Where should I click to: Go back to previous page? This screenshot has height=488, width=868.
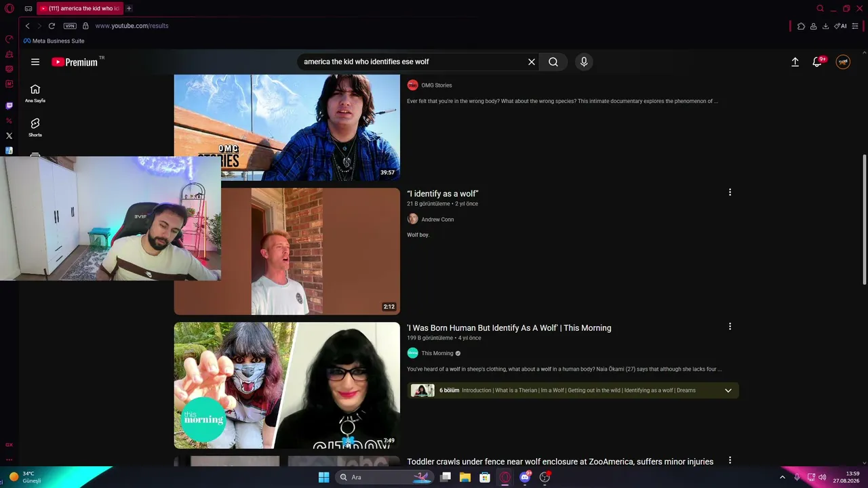coord(27,26)
